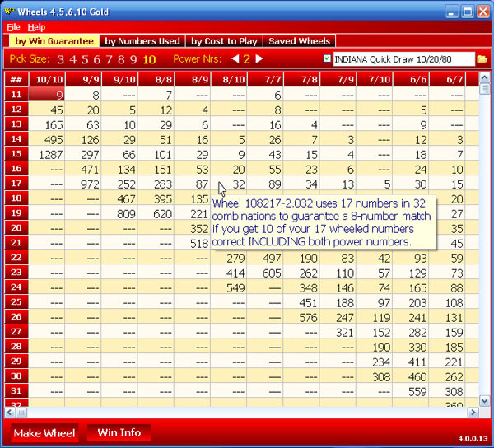494x448 pixels.
Task: Click the Win Info button
Action: [x=119, y=432]
